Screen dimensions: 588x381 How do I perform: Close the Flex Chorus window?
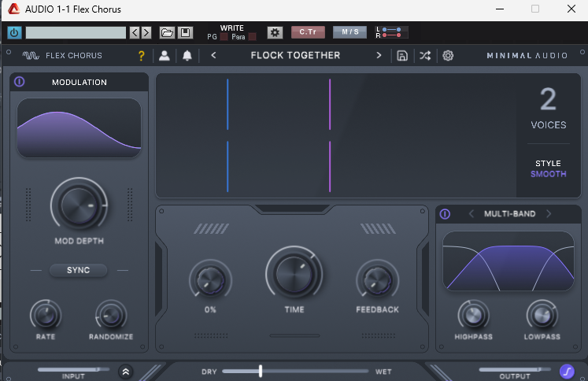571,9
